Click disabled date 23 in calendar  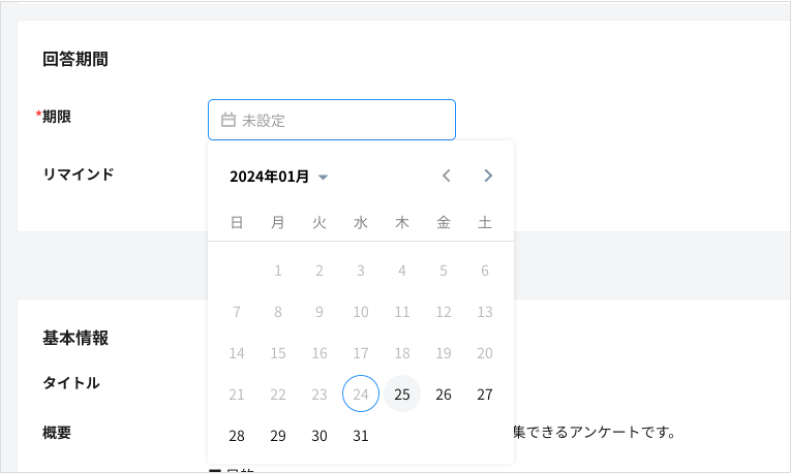coord(319,394)
